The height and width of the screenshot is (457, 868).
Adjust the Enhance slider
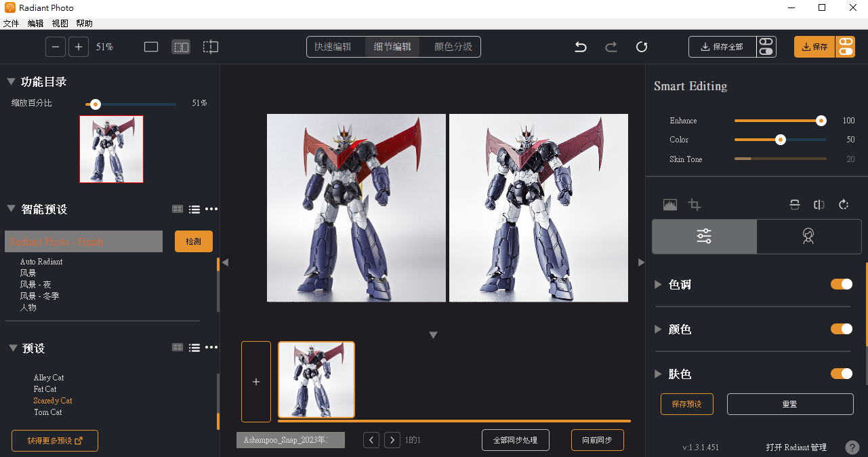(821, 121)
